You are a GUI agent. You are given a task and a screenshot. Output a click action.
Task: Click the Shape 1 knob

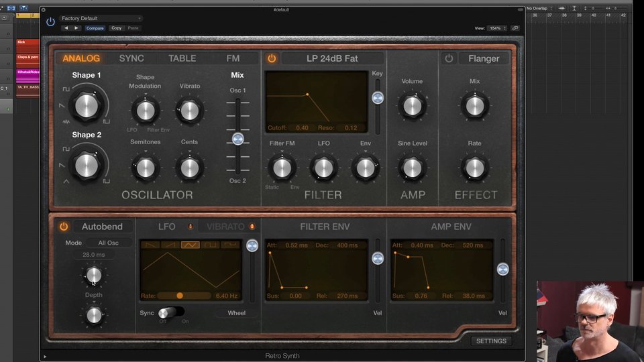[87, 105]
